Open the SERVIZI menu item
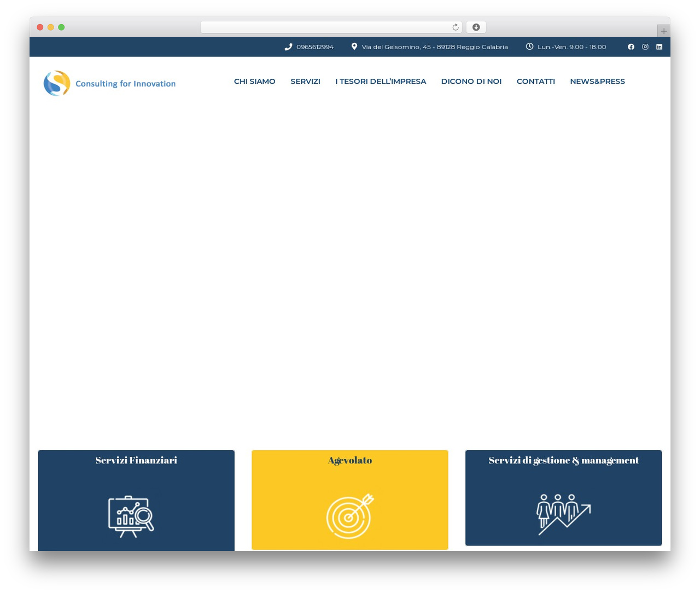Image resolution: width=700 pixels, height=593 pixels. pyautogui.click(x=306, y=82)
